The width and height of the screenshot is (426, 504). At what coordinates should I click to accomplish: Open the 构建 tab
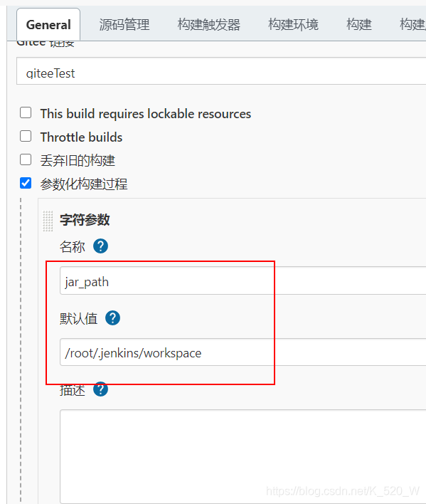(x=359, y=25)
